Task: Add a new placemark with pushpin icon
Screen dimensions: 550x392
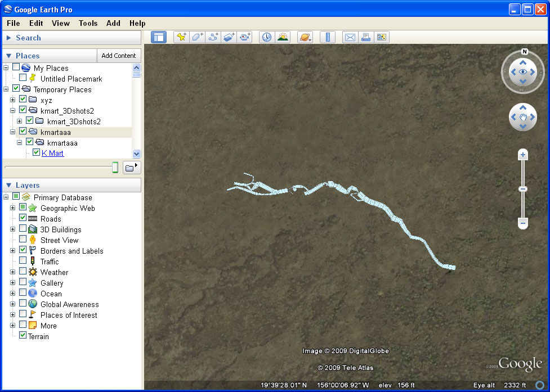Action: pyautogui.click(x=181, y=37)
